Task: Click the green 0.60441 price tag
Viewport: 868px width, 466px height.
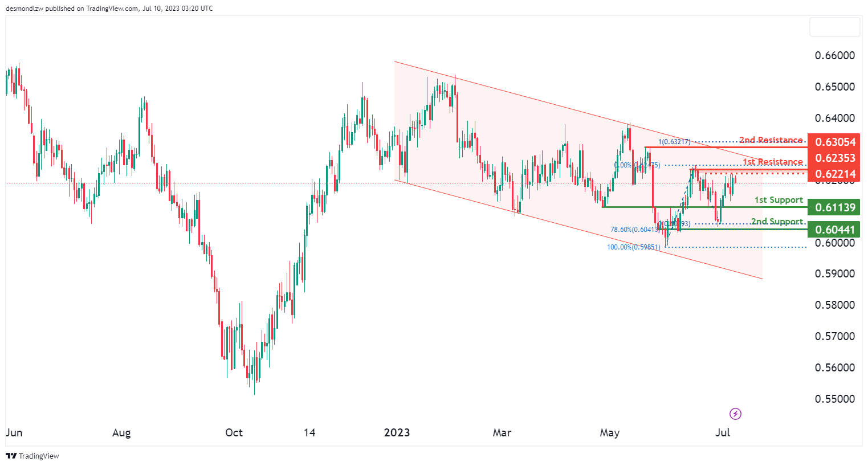Action: (x=834, y=230)
